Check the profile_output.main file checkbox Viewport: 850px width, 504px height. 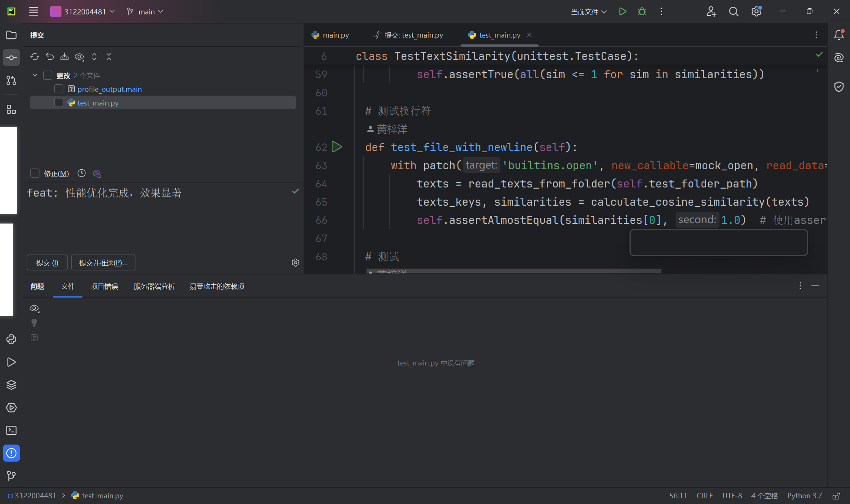[59, 89]
